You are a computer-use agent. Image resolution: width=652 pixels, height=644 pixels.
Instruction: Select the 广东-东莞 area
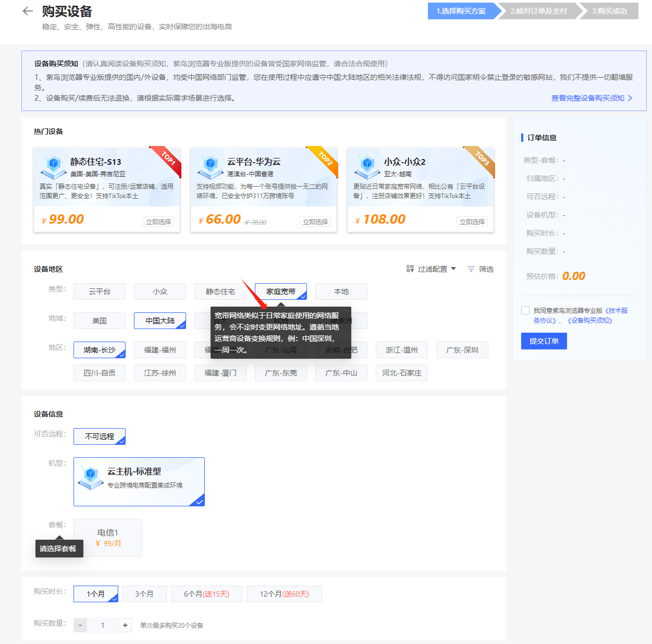point(281,373)
